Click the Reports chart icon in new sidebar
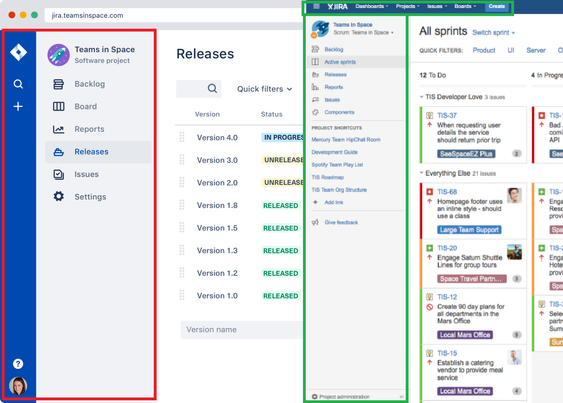The height and width of the screenshot is (403, 563). click(59, 129)
